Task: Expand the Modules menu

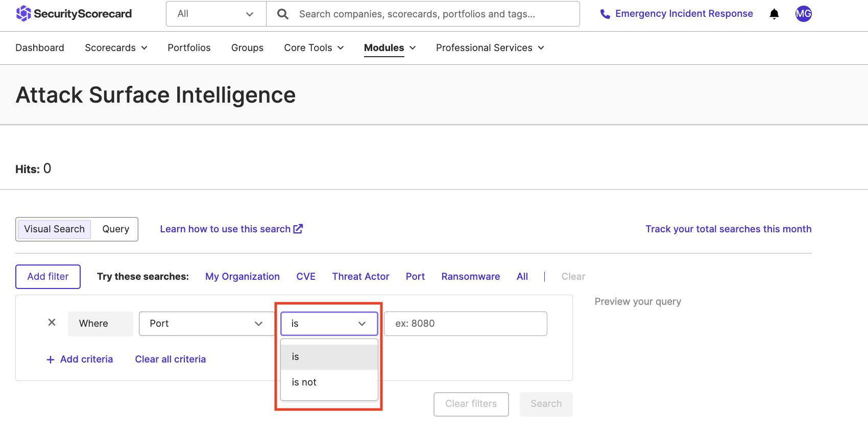Action: tap(390, 47)
